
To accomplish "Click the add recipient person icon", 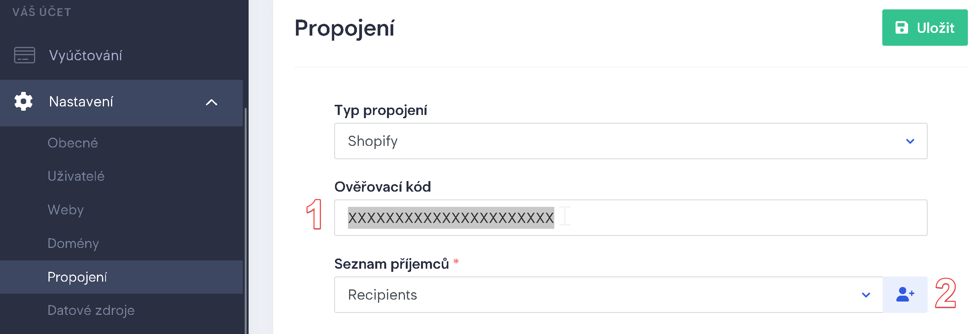I will coord(905,294).
